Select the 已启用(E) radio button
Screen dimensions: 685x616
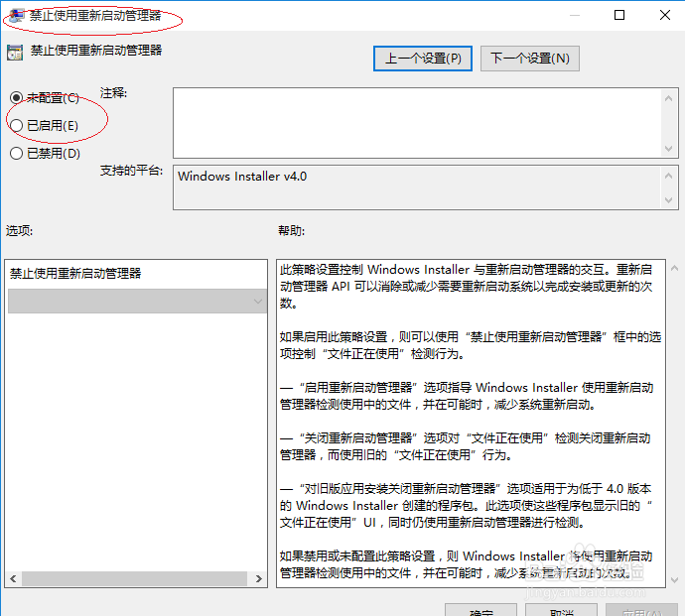tap(16, 126)
